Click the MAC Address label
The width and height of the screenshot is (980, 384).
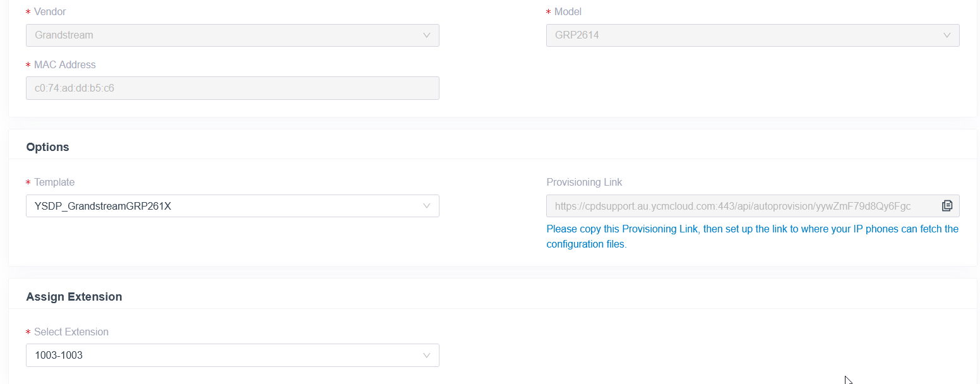coord(65,65)
